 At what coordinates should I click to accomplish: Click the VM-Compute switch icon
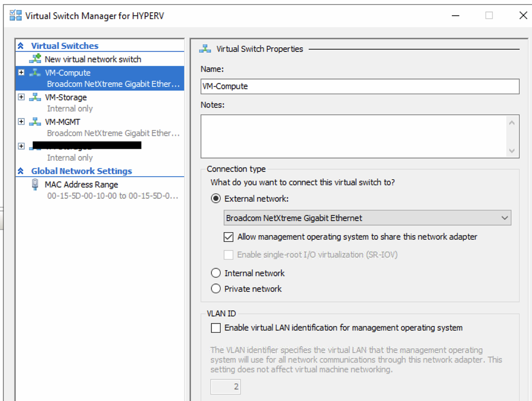pos(35,73)
